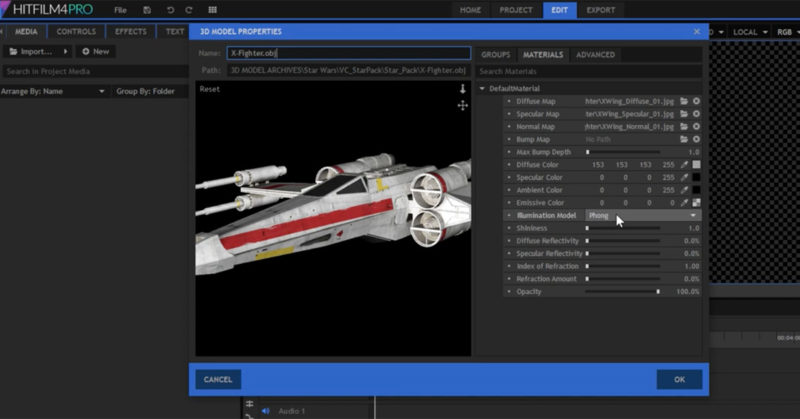Image resolution: width=800 pixels, height=419 pixels.
Task: Open the workspaces grid icon
Action: pyautogui.click(x=213, y=10)
